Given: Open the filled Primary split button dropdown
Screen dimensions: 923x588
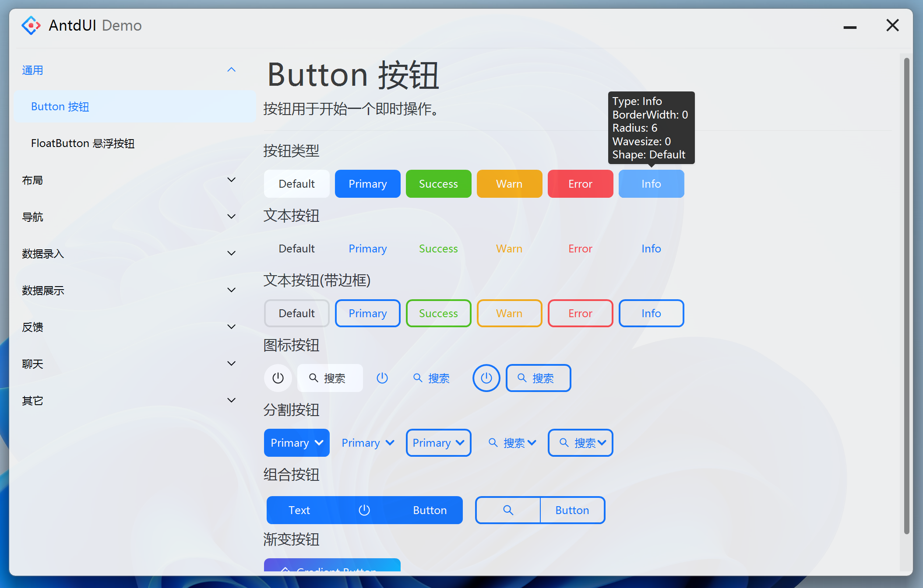Looking at the screenshot, I should point(320,443).
